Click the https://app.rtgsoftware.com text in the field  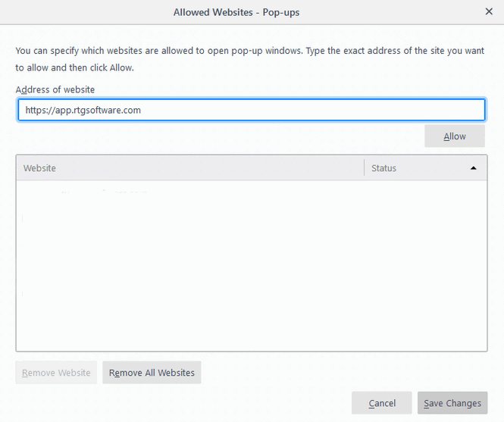point(83,110)
